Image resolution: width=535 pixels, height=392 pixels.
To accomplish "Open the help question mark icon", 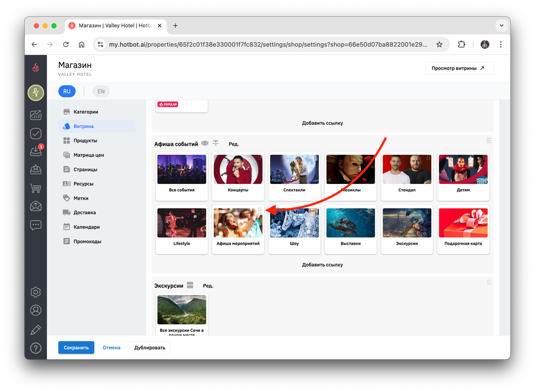I will pos(36,348).
